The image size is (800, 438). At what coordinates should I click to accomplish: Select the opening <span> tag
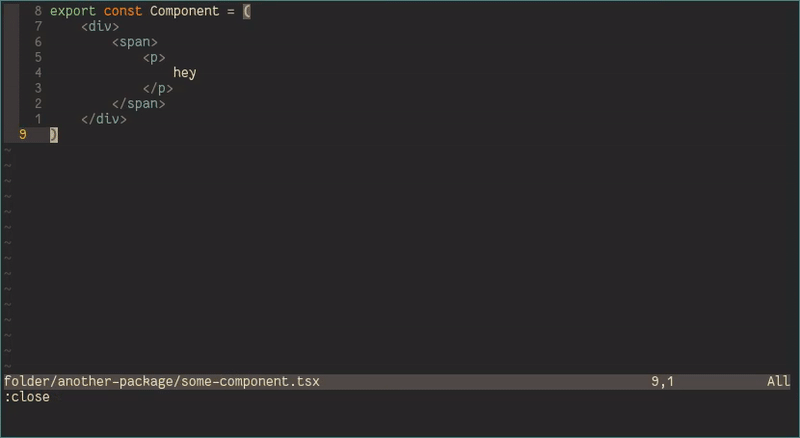pyautogui.click(x=135, y=42)
